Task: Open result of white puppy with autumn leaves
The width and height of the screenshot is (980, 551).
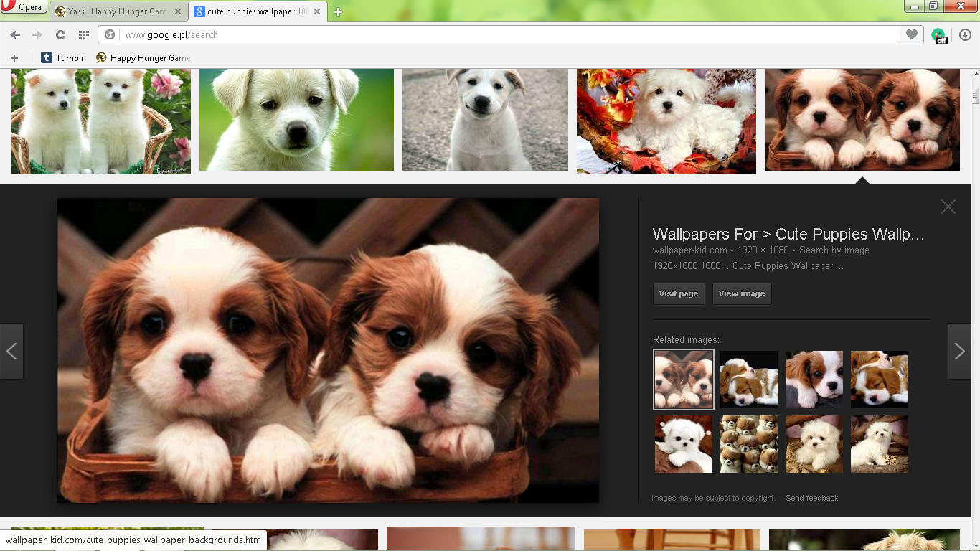Action: pyautogui.click(x=666, y=121)
